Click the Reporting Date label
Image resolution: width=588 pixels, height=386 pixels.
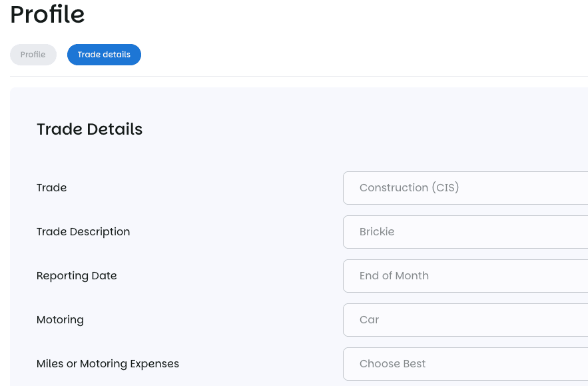[x=77, y=275]
